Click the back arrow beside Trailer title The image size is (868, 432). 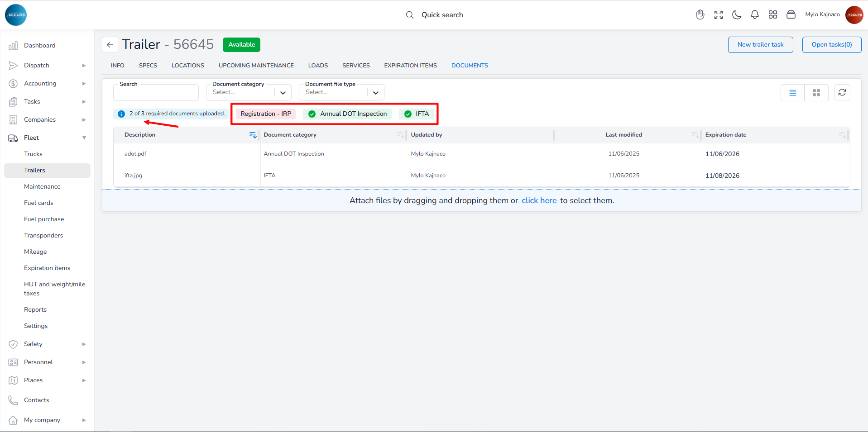click(x=110, y=45)
